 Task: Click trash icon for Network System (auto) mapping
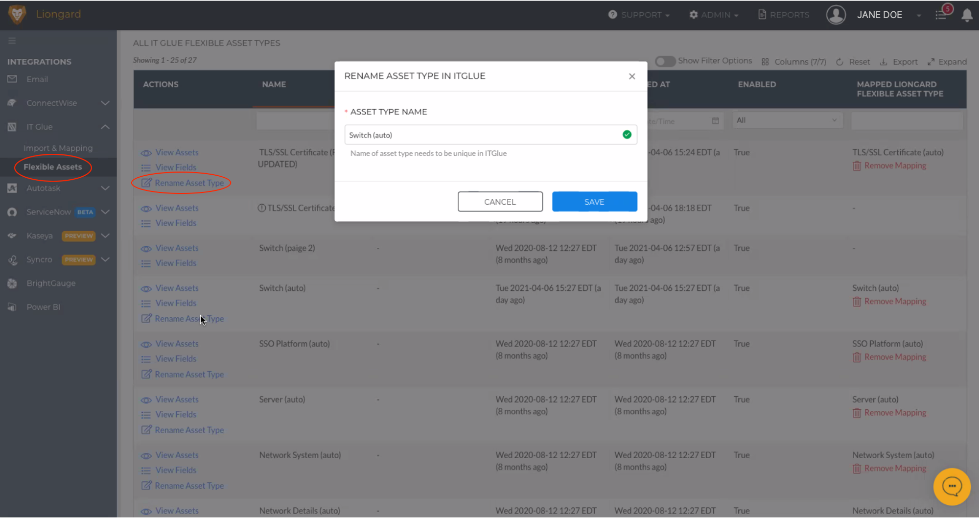857,469
